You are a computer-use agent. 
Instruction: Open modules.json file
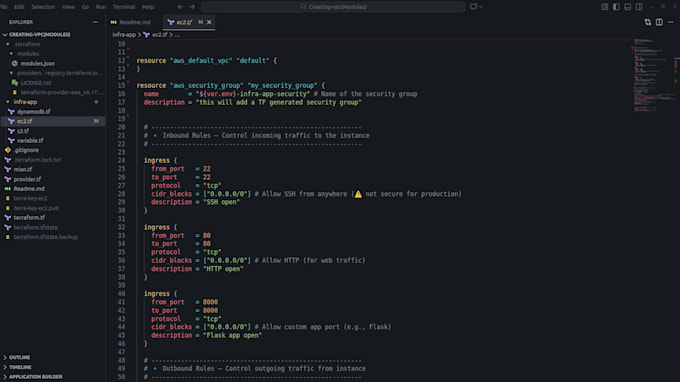pos(37,63)
